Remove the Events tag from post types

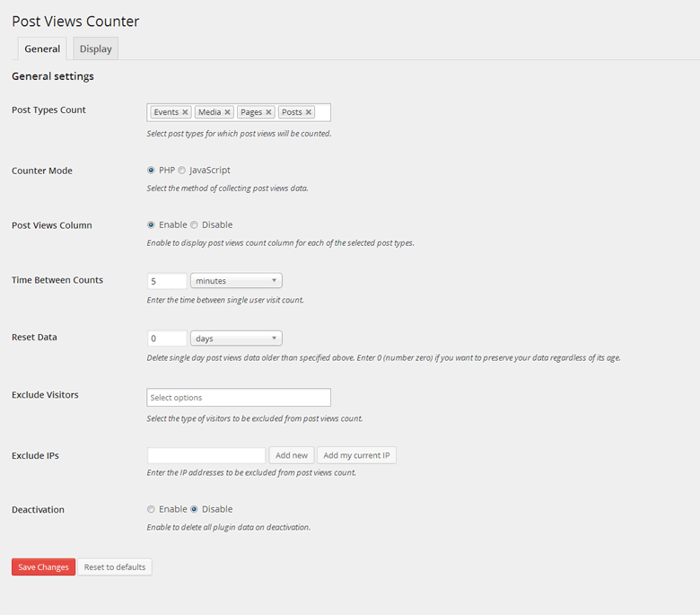click(185, 112)
